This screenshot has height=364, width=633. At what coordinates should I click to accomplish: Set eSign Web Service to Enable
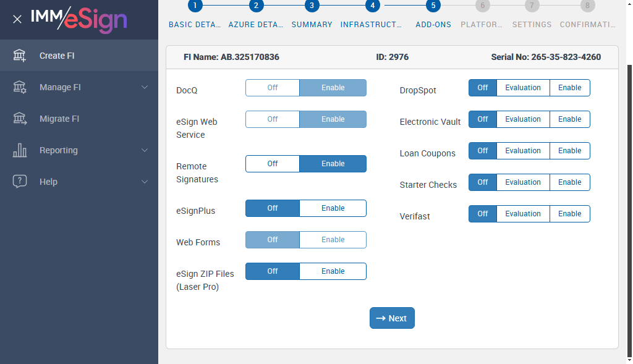click(333, 119)
